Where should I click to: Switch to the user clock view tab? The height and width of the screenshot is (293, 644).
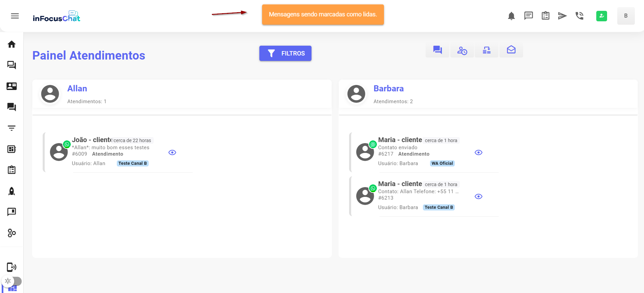pyautogui.click(x=462, y=50)
